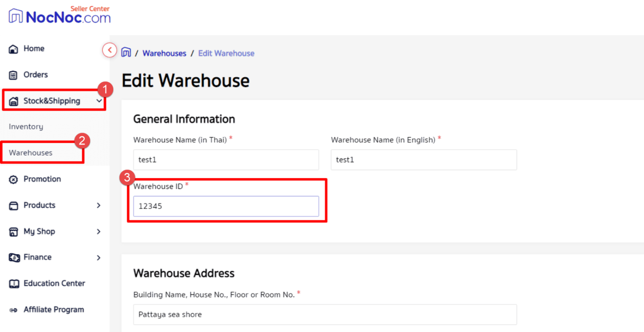Click the Orders clipboard icon

[13, 75]
